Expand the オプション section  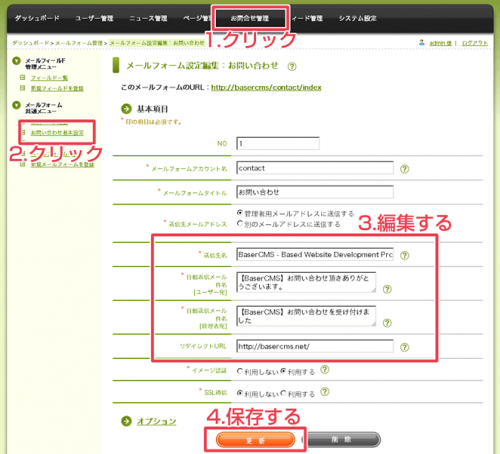point(156,421)
